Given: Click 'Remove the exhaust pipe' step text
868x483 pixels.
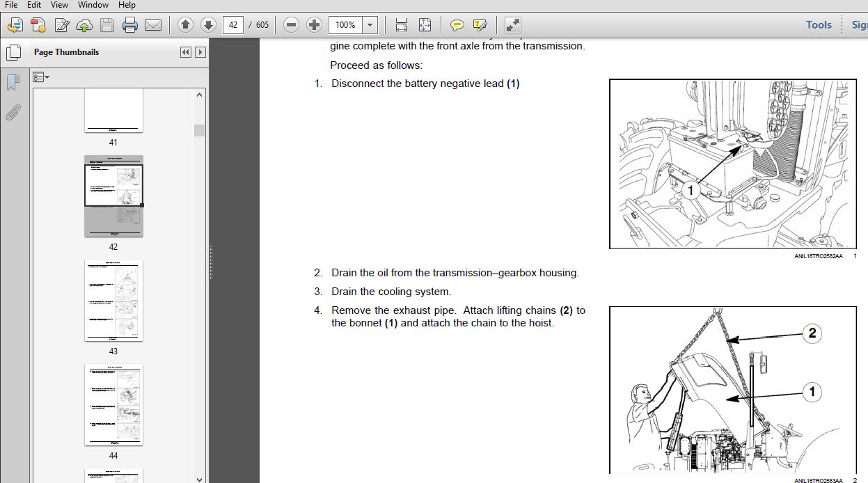Looking at the screenshot, I should pyautogui.click(x=458, y=317).
